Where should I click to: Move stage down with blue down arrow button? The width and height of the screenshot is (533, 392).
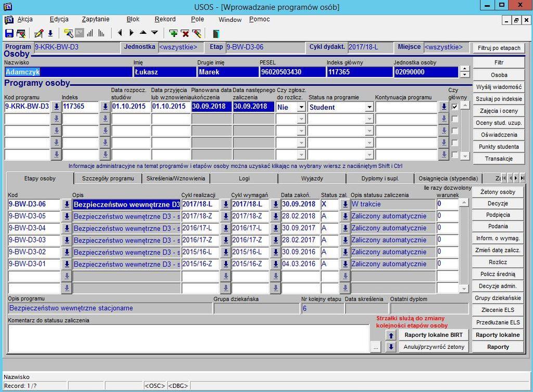[391, 347]
